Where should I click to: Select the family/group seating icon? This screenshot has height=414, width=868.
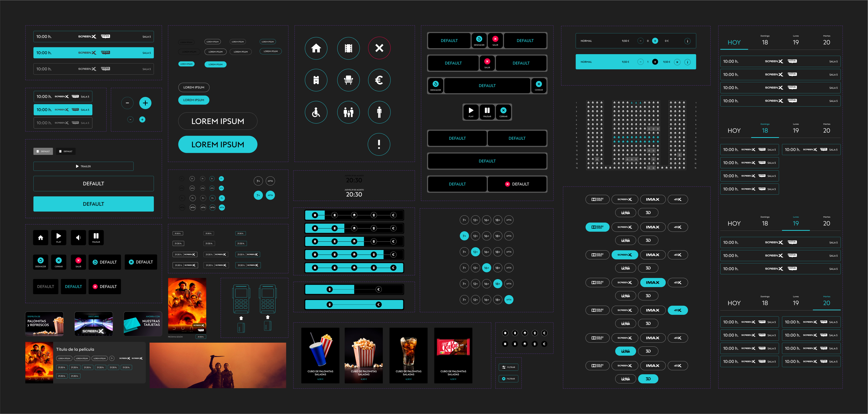pos(349,112)
